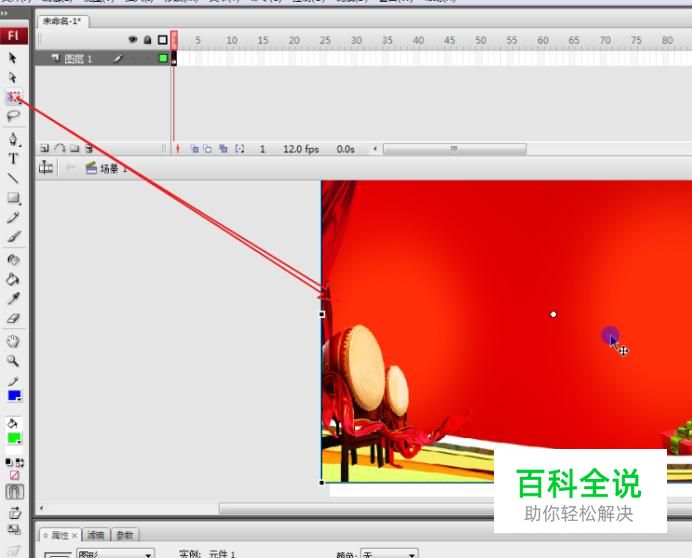Viewport: 692px width, 558px height.
Task: Open the blue stroke color swatch
Action: [14, 396]
